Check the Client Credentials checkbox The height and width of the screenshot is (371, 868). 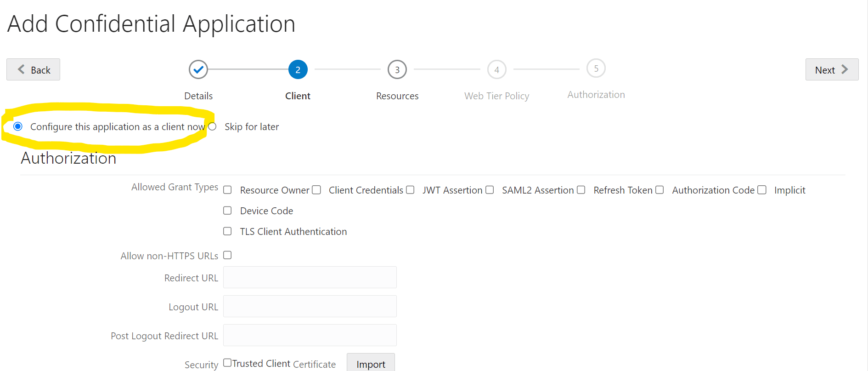click(x=316, y=190)
